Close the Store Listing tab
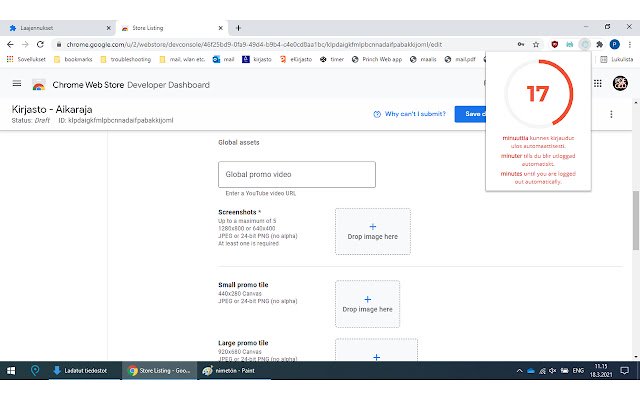The image size is (640, 400). click(220, 28)
